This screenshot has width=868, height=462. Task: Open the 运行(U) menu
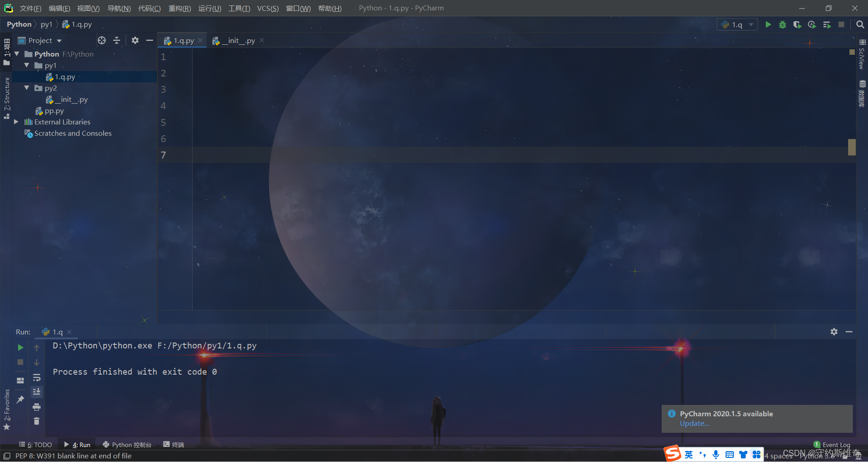click(210, 8)
